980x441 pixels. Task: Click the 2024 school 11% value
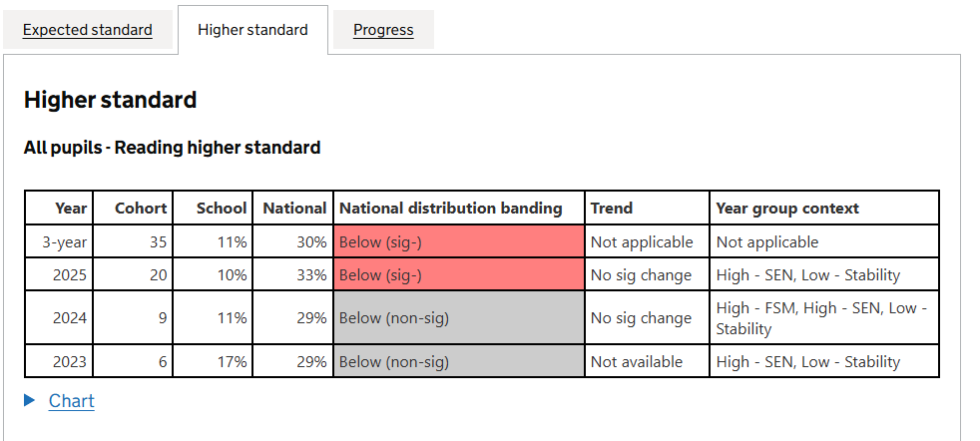click(233, 318)
